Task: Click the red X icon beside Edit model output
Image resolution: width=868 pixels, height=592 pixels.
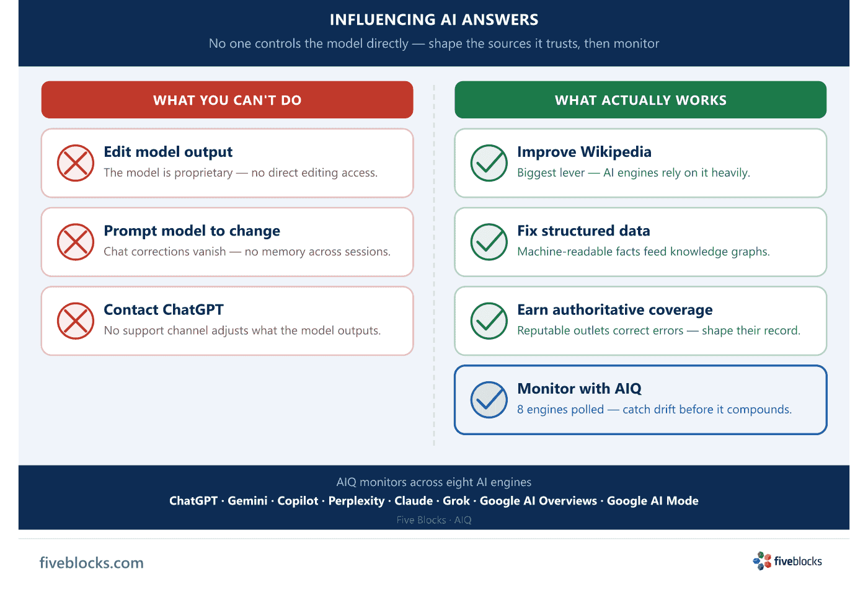Action: pyautogui.click(x=76, y=163)
